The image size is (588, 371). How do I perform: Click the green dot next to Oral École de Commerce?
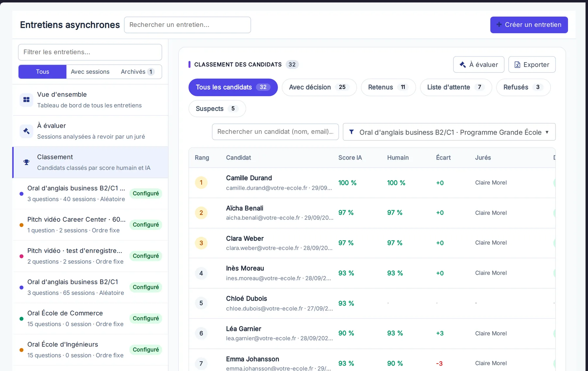click(x=22, y=319)
